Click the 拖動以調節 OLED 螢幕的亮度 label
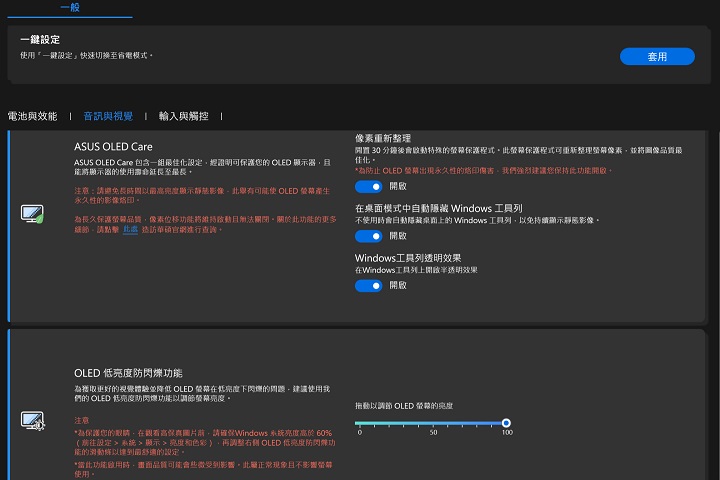Screen dimensions: 720x480 tap(404, 406)
